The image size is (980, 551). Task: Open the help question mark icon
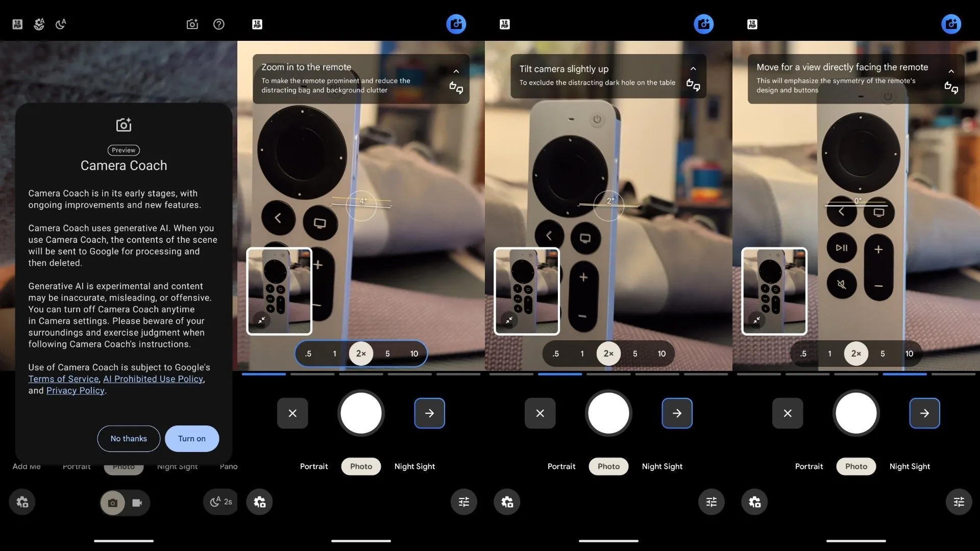pyautogui.click(x=219, y=24)
